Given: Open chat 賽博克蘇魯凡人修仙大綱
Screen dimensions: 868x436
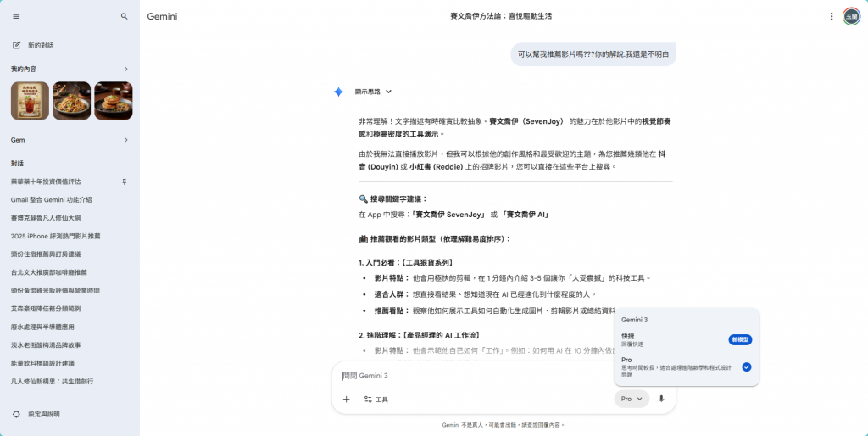Looking at the screenshot, I should click(46, 218).
